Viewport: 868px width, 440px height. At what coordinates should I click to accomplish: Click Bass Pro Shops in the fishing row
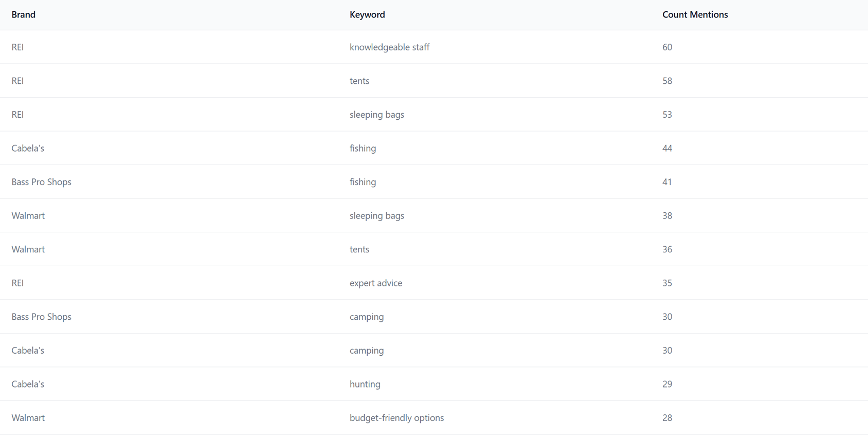[41, 182]
